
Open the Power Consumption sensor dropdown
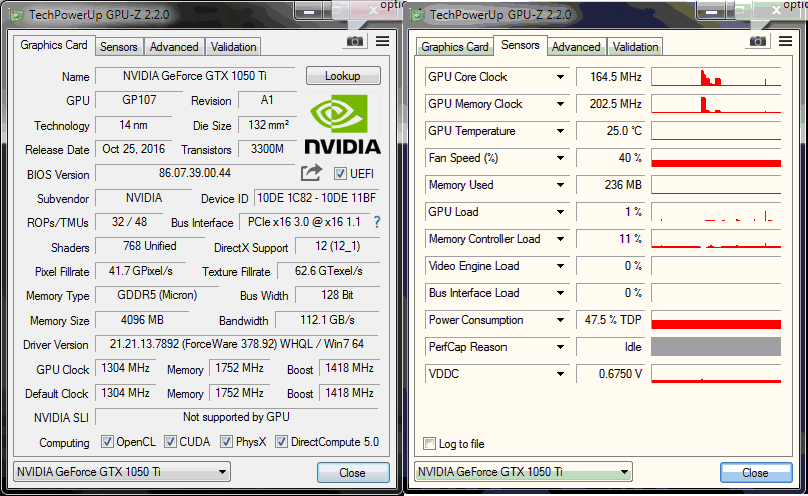click(560, 320)
